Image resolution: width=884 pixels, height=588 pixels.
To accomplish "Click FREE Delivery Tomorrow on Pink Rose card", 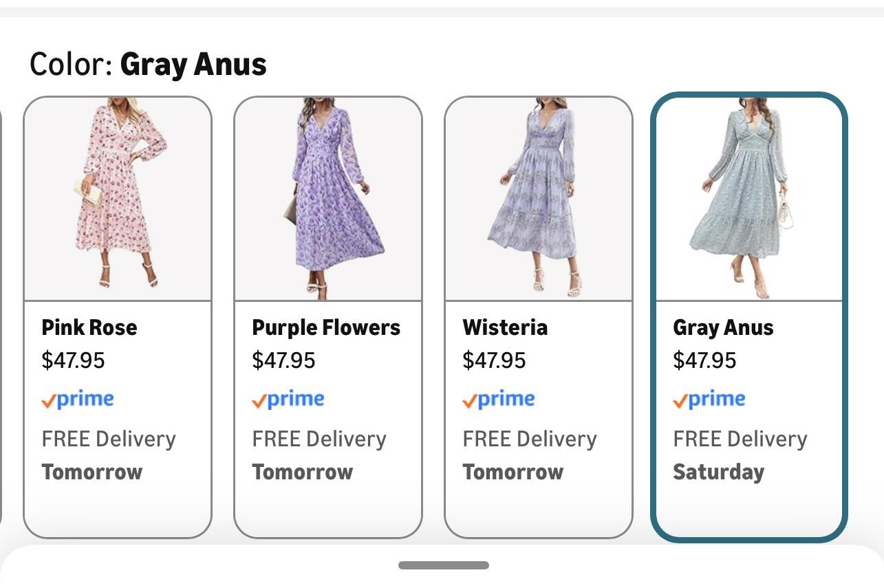I will pos(109,455).
